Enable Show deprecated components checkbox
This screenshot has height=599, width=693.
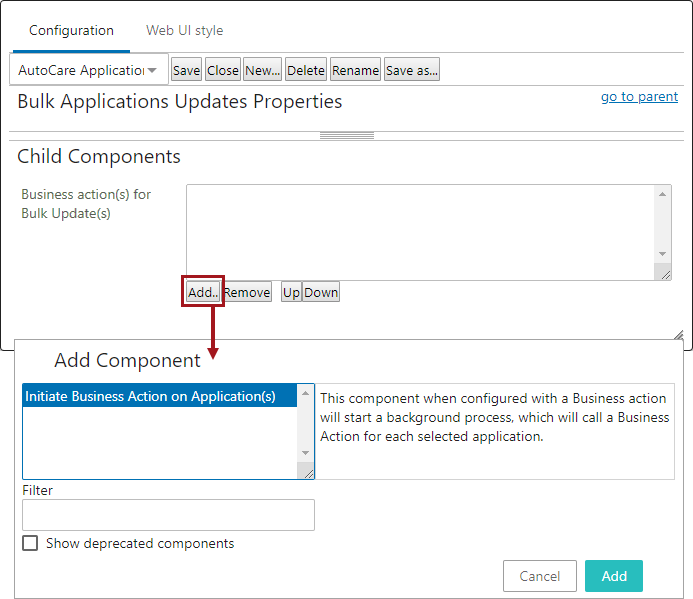pos(30,543)
